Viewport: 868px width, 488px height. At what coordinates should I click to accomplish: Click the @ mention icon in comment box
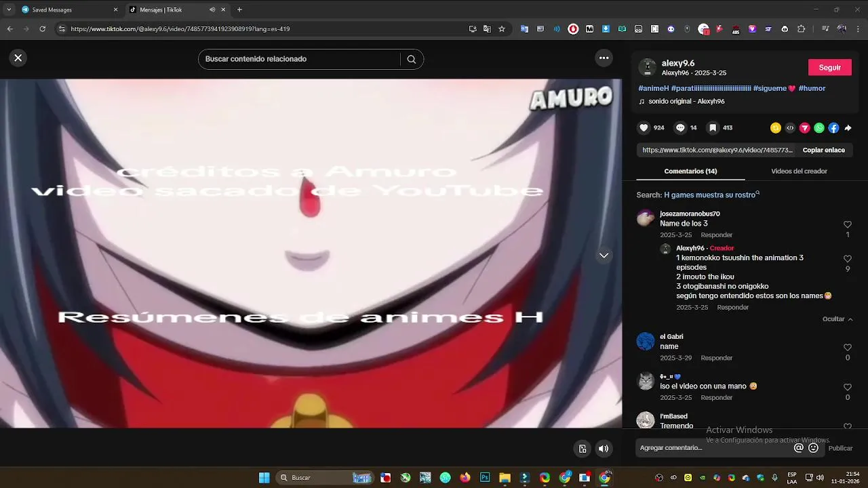pyautogui.click(x=799, y=448)
